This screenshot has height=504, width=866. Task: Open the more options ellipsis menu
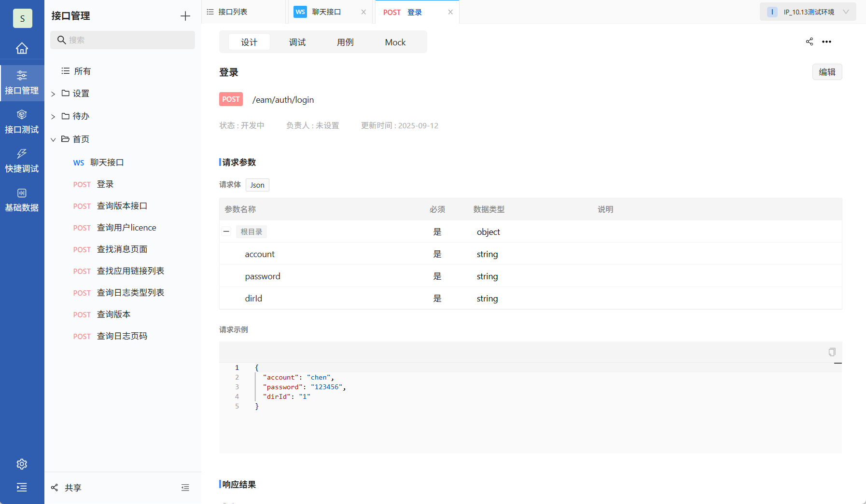tap(827, 41)
